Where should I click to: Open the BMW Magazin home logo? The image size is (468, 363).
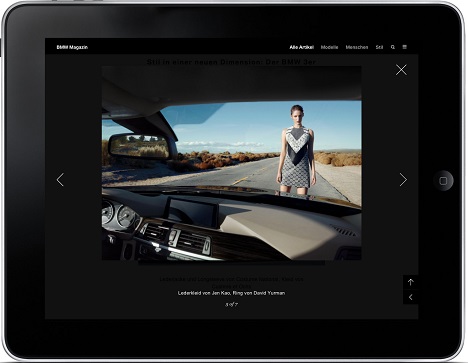tap(72, 47)
